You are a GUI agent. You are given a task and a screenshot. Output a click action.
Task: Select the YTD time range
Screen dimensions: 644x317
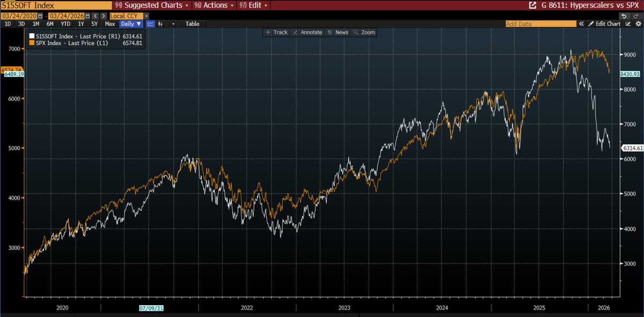click(65, 24)
